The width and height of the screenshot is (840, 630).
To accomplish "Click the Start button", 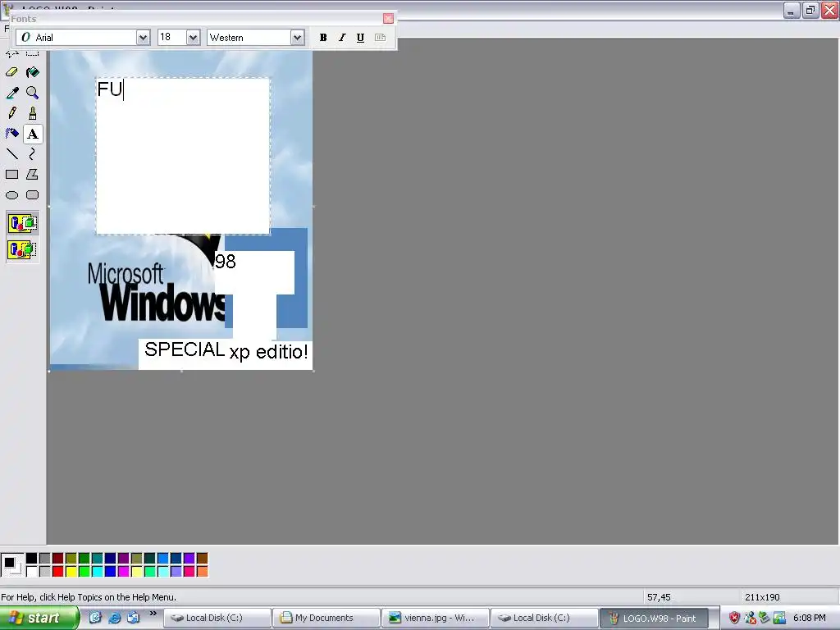I will (x=39, y=618).
